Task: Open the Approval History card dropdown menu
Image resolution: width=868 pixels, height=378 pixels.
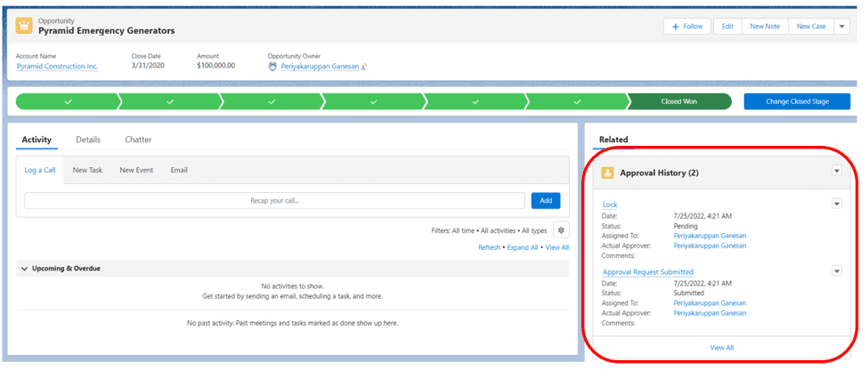Action: tap(837, 171)
